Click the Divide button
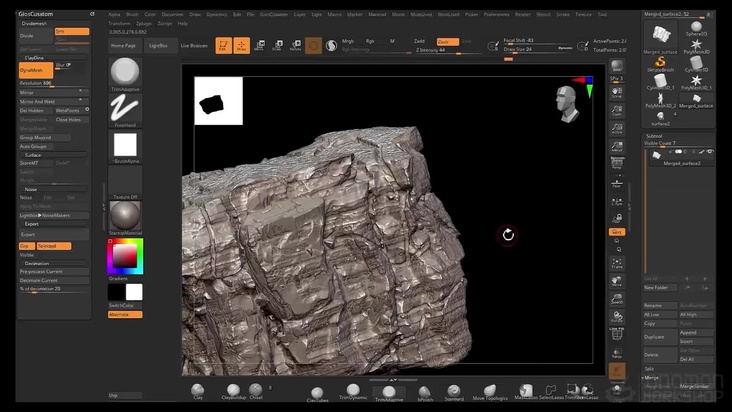 (x=36, y=36)
